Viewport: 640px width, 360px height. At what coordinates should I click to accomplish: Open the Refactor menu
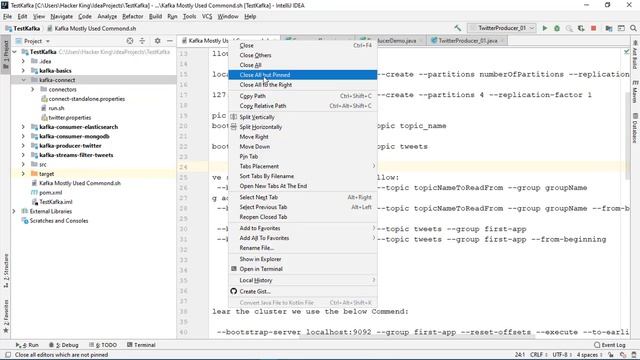[x=133, y=16]
